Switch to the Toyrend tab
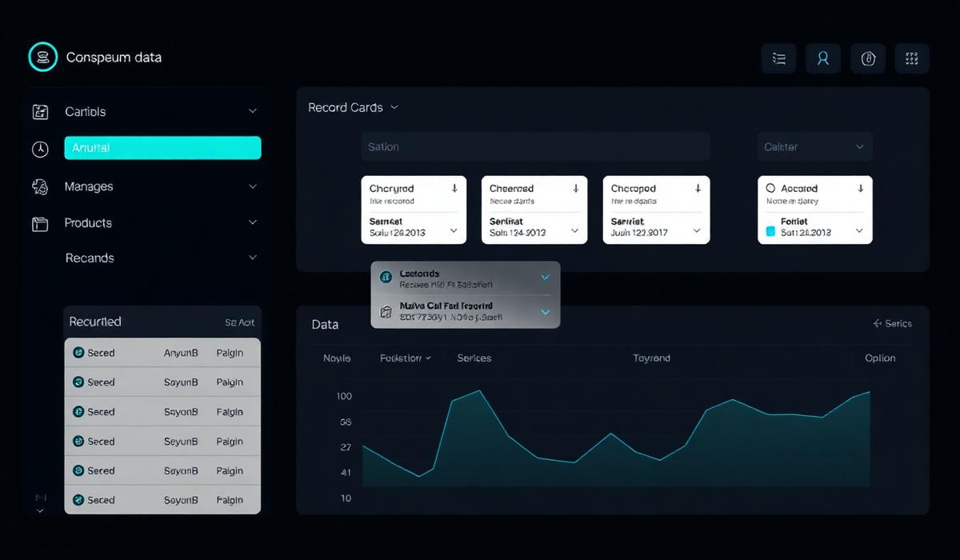 651,358
